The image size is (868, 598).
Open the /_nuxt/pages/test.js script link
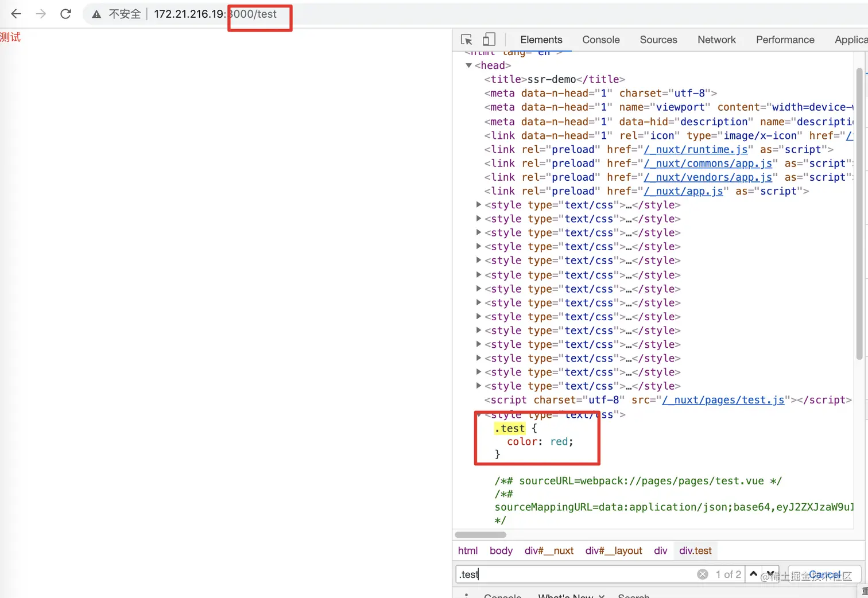pos(723,400)
